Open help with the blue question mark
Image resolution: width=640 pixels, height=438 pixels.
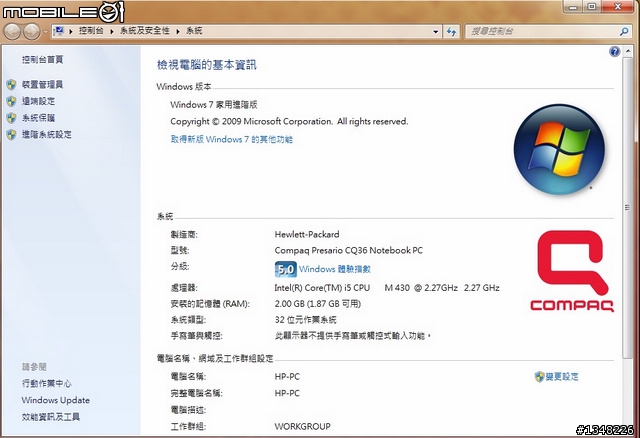(x=614, y=51)
